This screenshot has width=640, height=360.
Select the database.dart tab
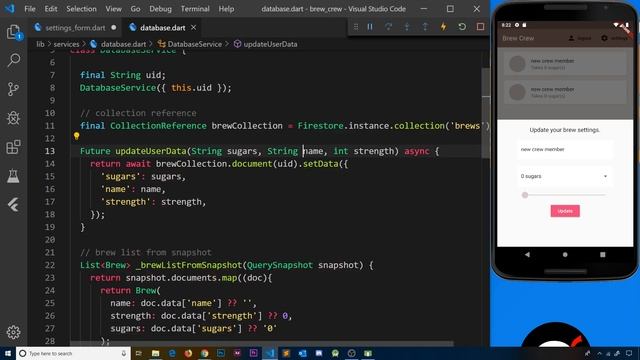(x=162, y=27)
